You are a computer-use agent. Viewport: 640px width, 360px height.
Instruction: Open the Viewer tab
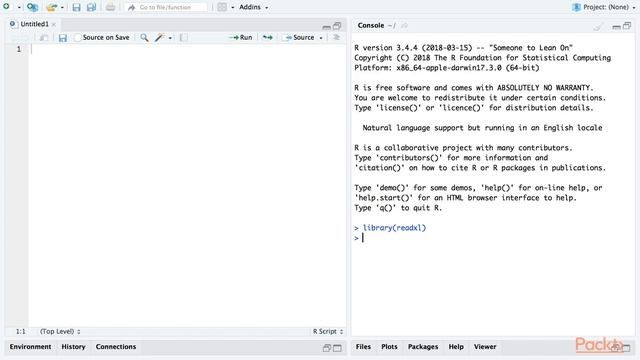(485, 347)
